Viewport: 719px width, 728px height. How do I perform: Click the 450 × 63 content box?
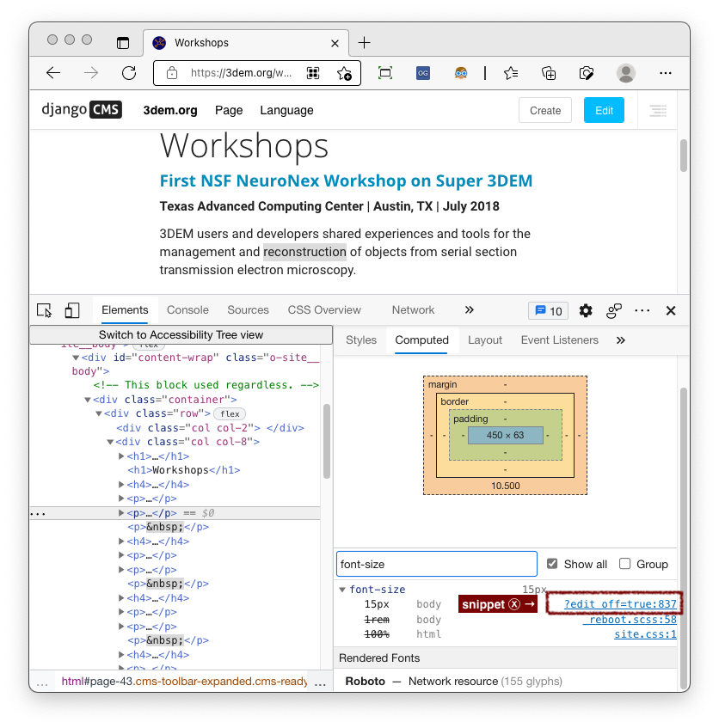(506, 435)
